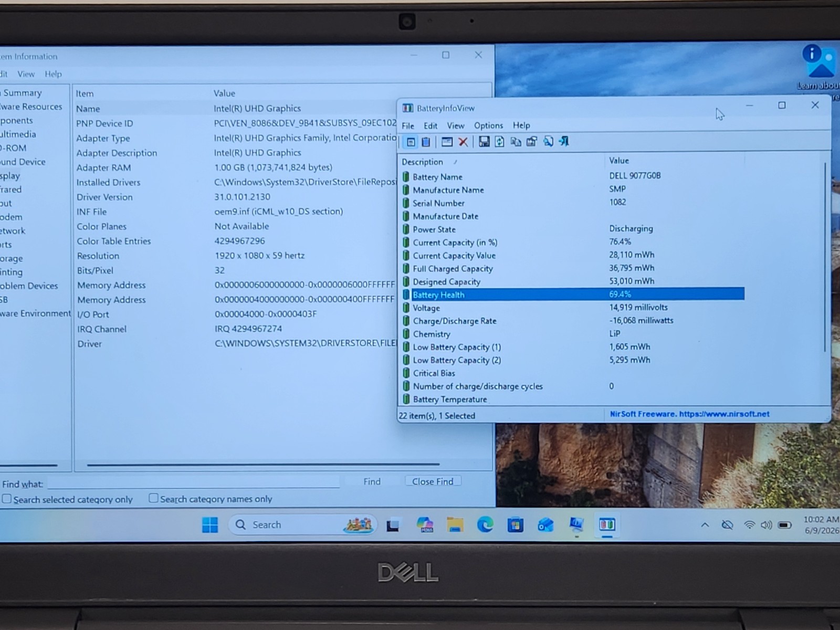Open File Explorer from the taskbar
The height and width of the screenshot is (630, 840).
click(455, 524)
